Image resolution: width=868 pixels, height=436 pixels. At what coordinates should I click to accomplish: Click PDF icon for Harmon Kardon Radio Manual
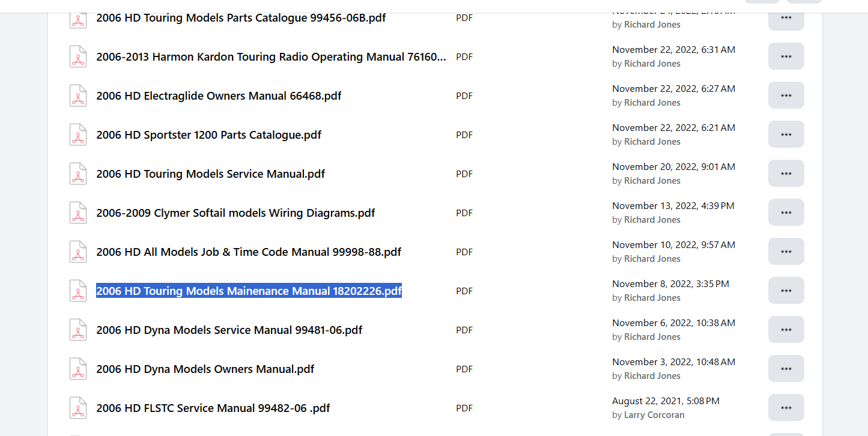click(x=78, y=57)
